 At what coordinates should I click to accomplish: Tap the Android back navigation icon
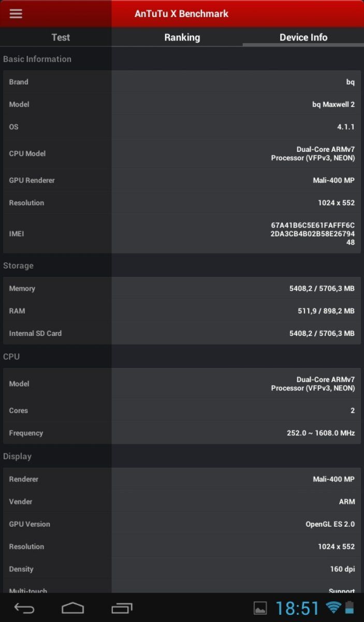[24, 608]
